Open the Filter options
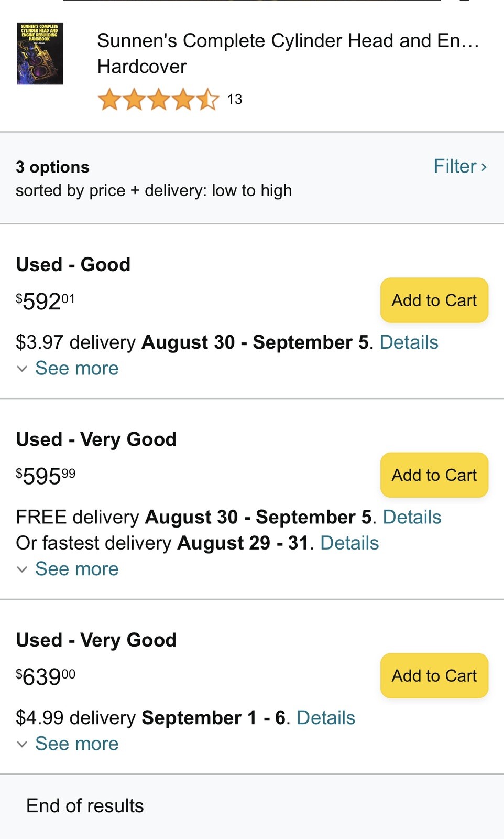 (x=460, y=167)
